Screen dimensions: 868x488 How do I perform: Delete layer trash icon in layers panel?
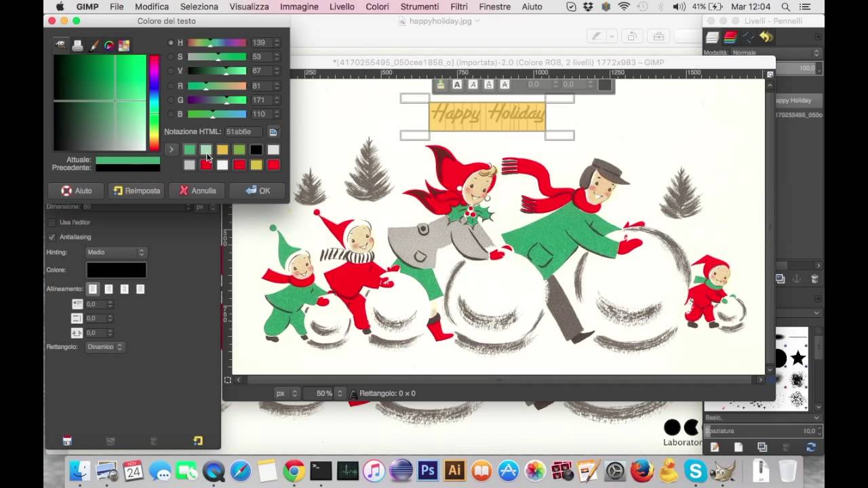[814, 279]
